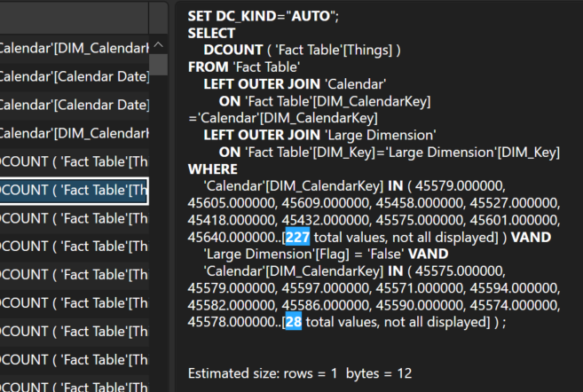The height and width of the screenshot is (392, 583).
Task: Select the highlighted DCOUNT Fact Table row
Action: [75, 190]
